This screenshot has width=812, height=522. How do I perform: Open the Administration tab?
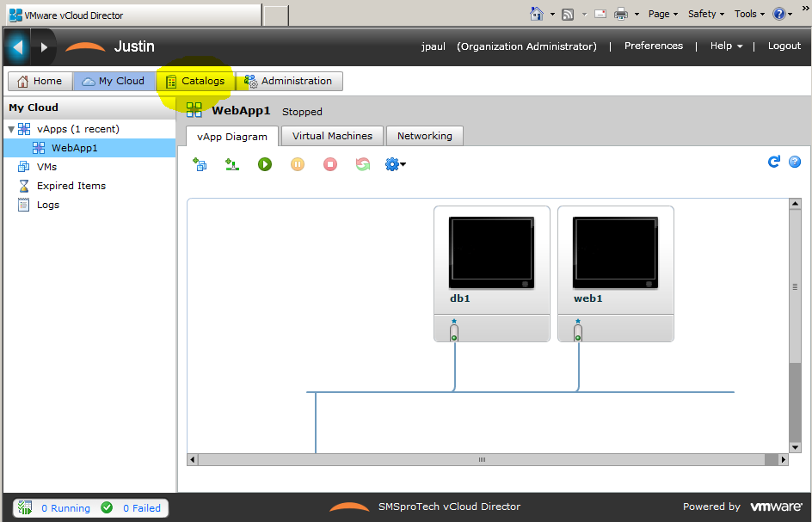pyautogui.click(x=289, y=82)
